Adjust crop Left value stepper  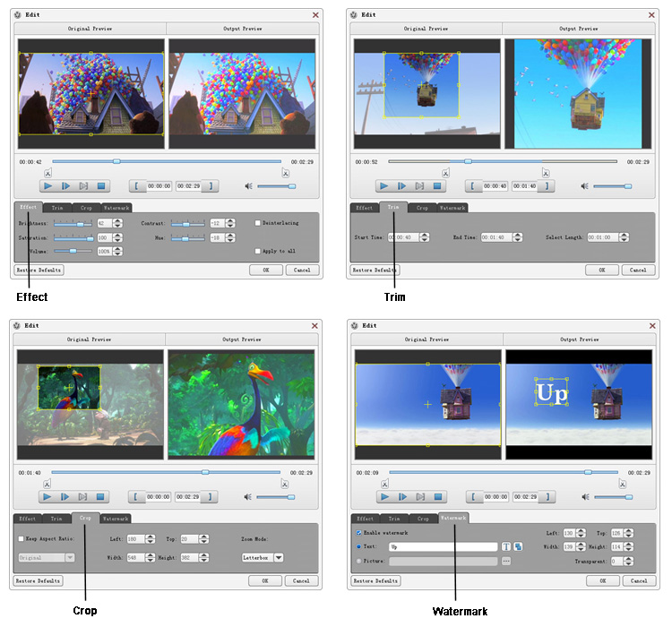(x=150, y=538)
